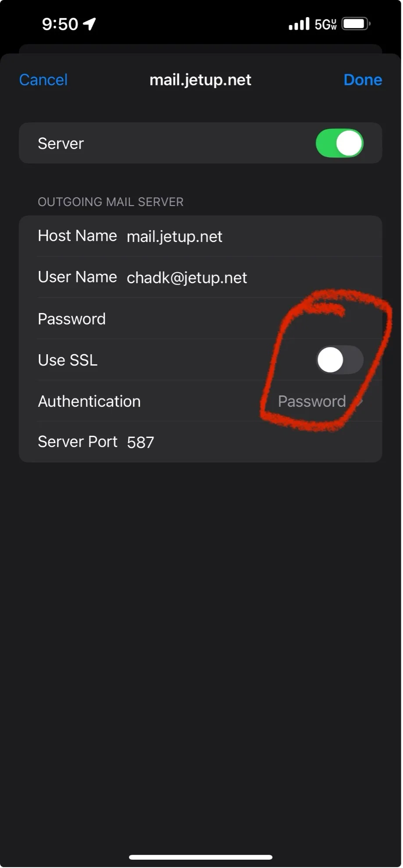403x868 pixels.
Task: Tap the Outgoing Mail Server section header
Action: pos(111,202)
